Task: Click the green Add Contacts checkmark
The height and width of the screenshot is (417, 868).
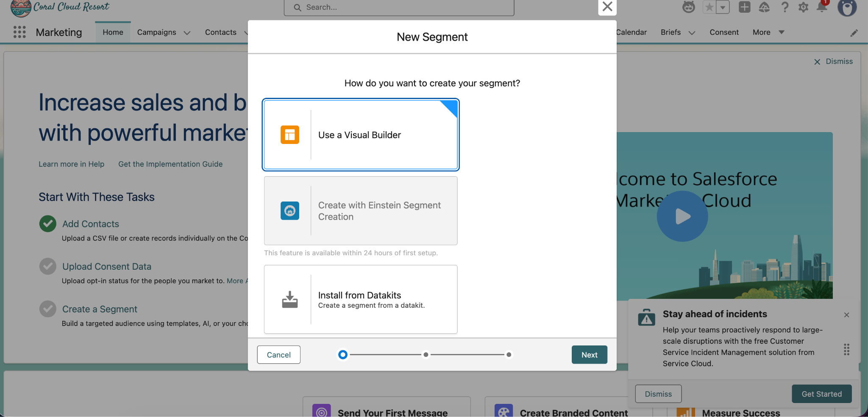Action: (48, 224)
